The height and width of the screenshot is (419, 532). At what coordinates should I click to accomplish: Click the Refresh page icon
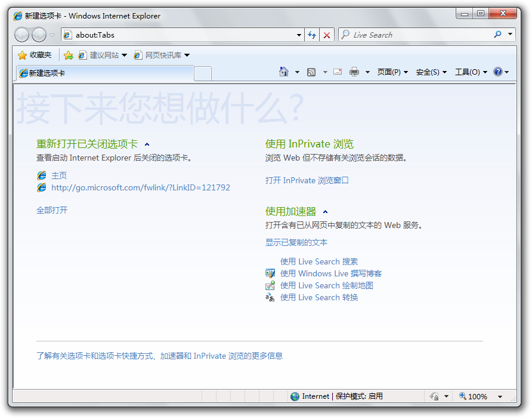312,35
